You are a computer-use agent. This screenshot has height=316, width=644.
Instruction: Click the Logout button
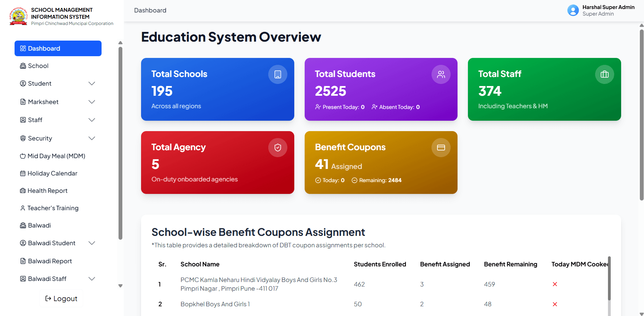coord(61,298)
